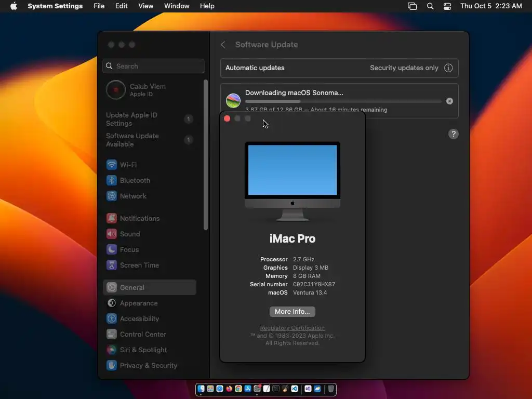This screenshot has width=532, height=399.
Task: Click the More Info... button
Action: 292,312
